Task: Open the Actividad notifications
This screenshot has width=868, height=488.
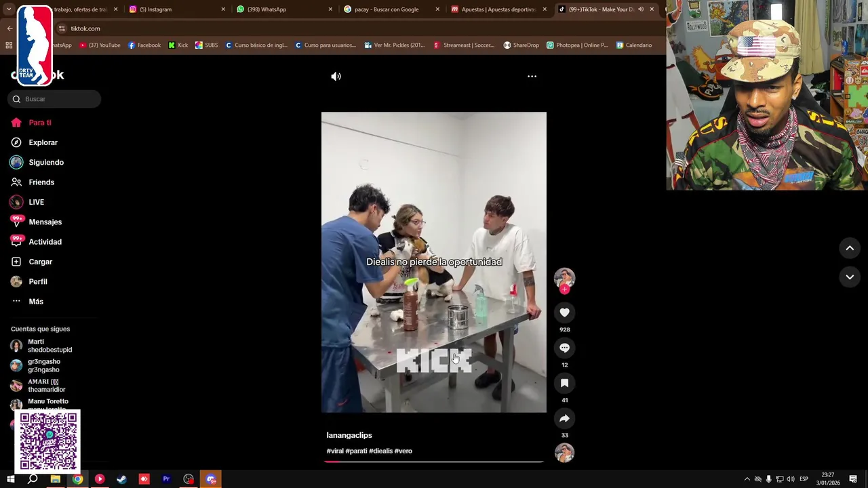Action: (x=37, y=242)
